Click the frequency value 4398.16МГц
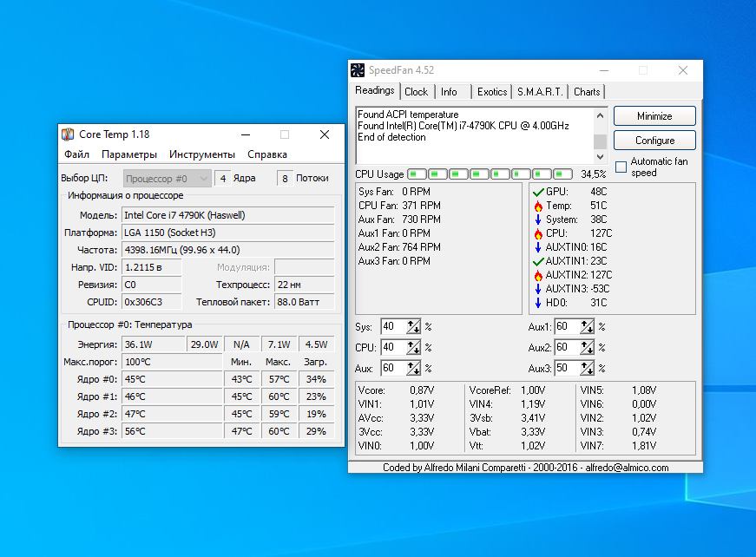Screen dimensions: 756x557 pyautogui.click(x=228, y=250)
